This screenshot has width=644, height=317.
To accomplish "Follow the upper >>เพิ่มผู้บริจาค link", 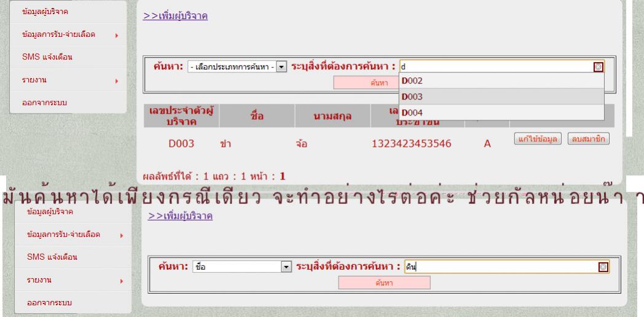I will tap(175, 16).
